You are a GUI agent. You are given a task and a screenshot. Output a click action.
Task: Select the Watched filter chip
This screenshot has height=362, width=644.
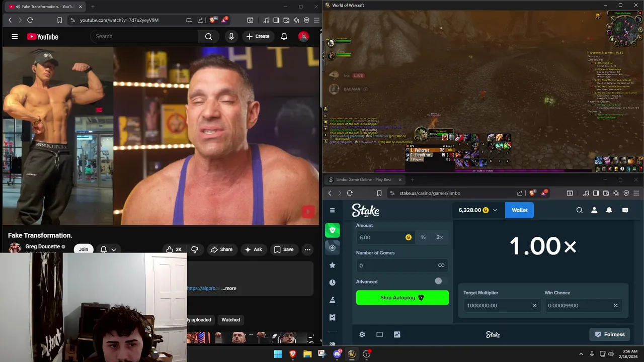tap(231, 320)
